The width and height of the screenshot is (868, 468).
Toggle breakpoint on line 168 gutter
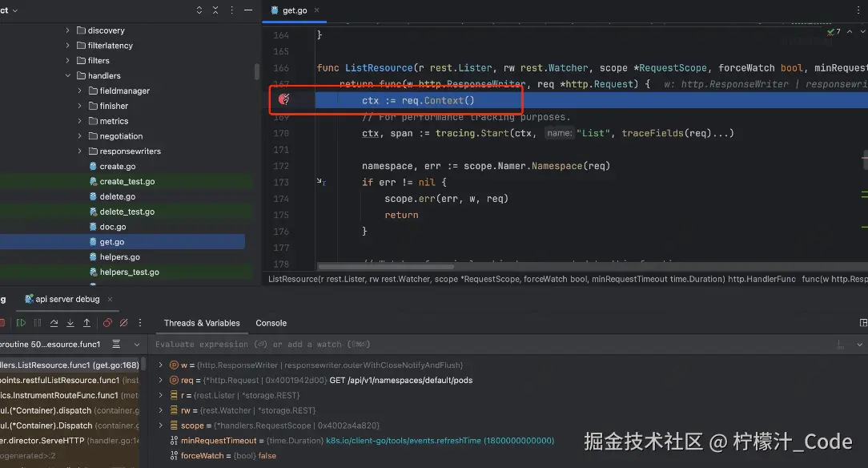[284, 99]
